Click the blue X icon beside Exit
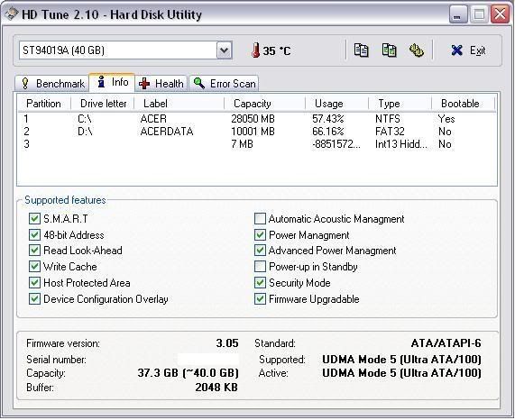The height and width of the screenshot is (420, 515). click(456, 50)
